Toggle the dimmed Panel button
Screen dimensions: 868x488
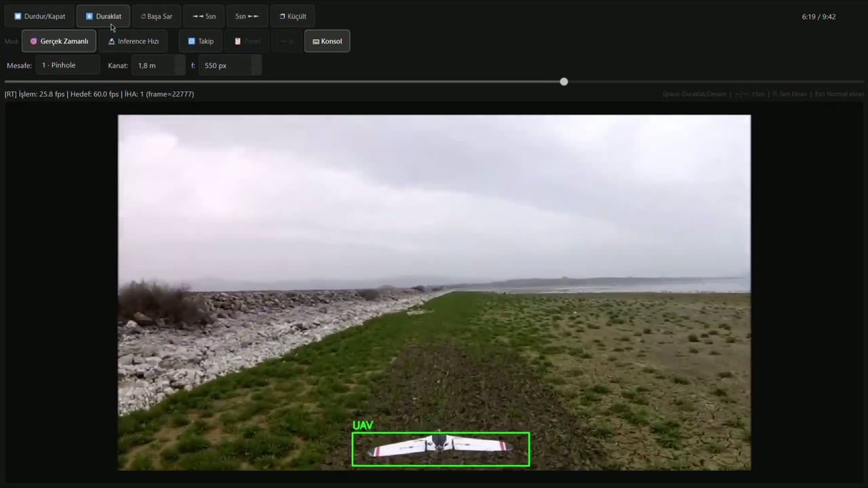pos(247,41)
